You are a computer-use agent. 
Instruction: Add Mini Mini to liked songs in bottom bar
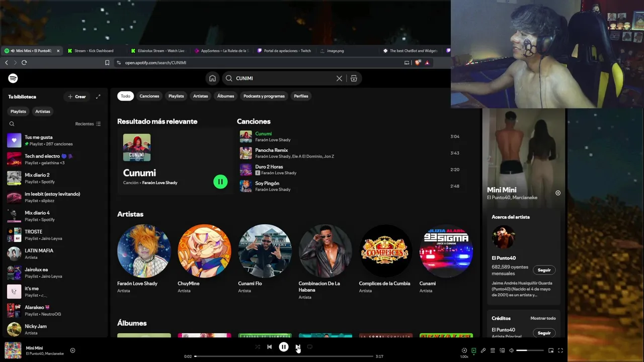tap(72, 350)
